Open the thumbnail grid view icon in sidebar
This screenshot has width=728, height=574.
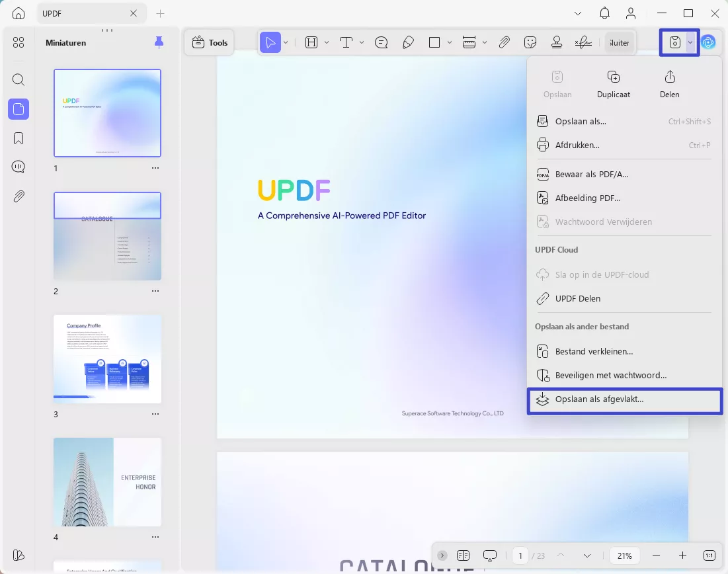tap(19, 43)
